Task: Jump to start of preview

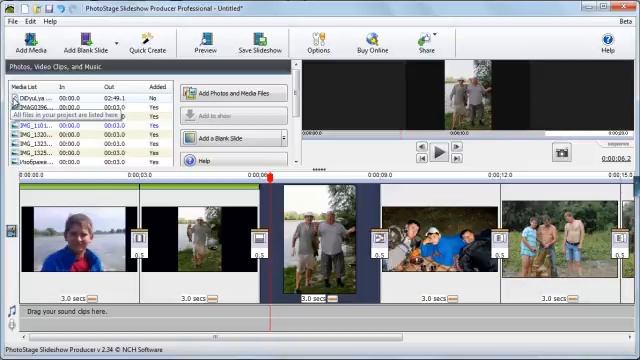Action: point(422,158)
